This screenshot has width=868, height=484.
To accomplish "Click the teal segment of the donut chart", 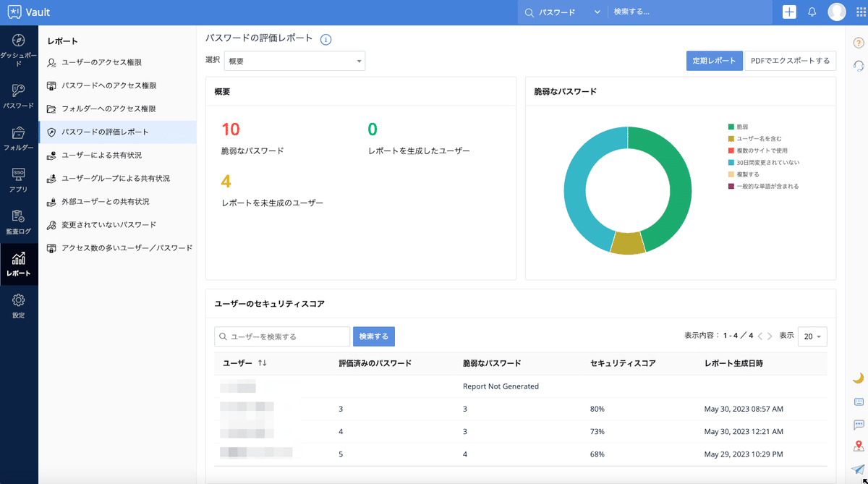I will click(x=576, y=184).
